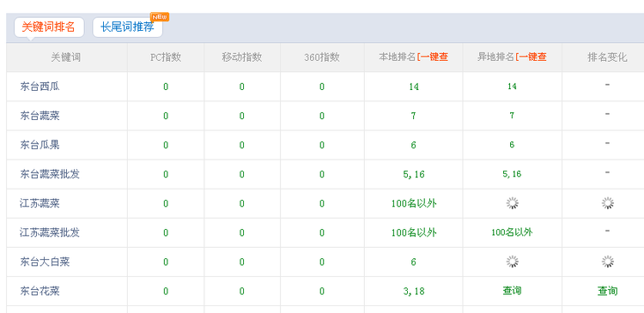Click local rank 14 for 东台西瓜
Image resolution: width=644 pixels, height=313 pixels.
414,87
